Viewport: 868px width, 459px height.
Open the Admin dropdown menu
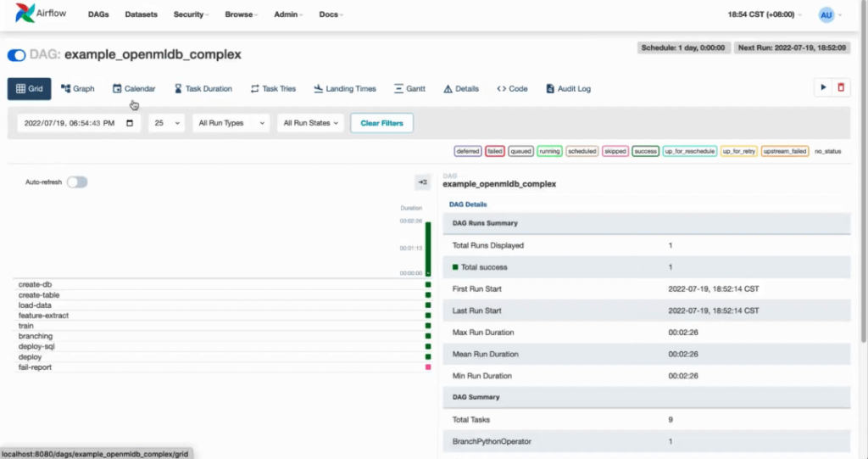click(288, 14)
